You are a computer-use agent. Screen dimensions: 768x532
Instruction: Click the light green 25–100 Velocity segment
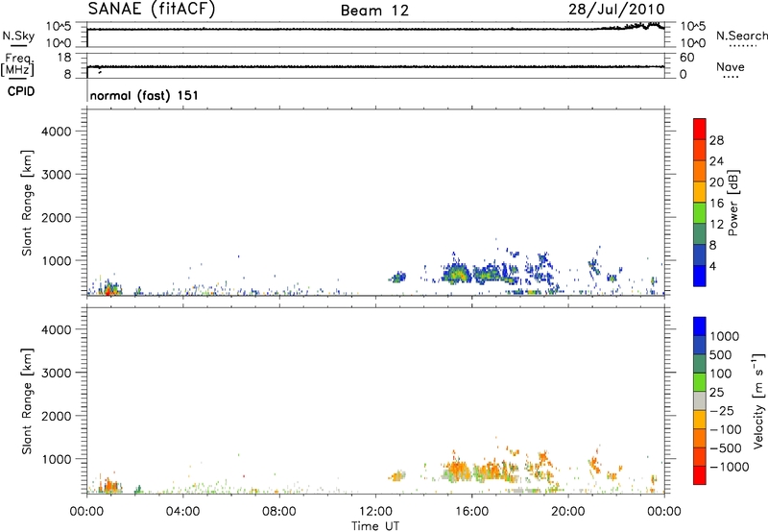(x=700, y=382)
